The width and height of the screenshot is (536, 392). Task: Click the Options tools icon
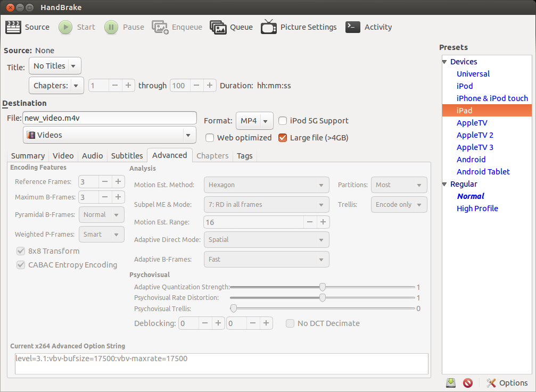tap(491, 383)
